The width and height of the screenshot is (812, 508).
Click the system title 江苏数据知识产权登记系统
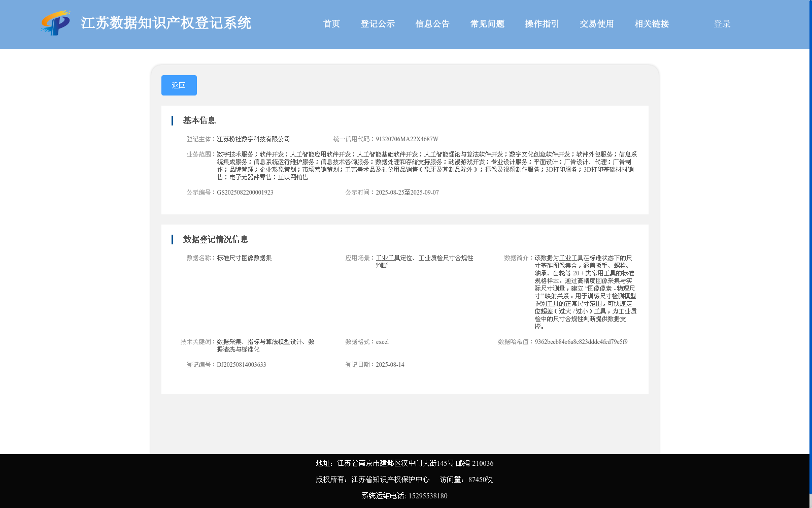pyautogui.click(x=166, y=23)
